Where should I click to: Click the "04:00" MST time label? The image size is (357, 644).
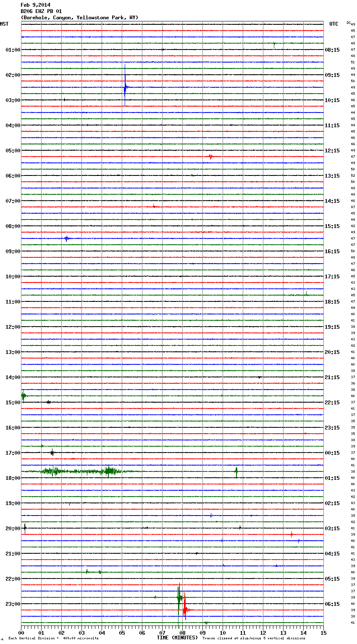[13, 126]
